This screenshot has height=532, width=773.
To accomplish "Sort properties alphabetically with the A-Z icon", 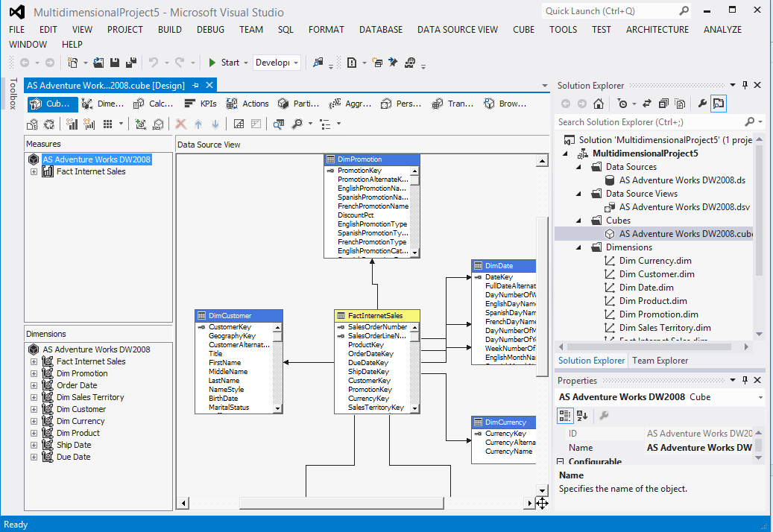I will (x=582, y=416).
